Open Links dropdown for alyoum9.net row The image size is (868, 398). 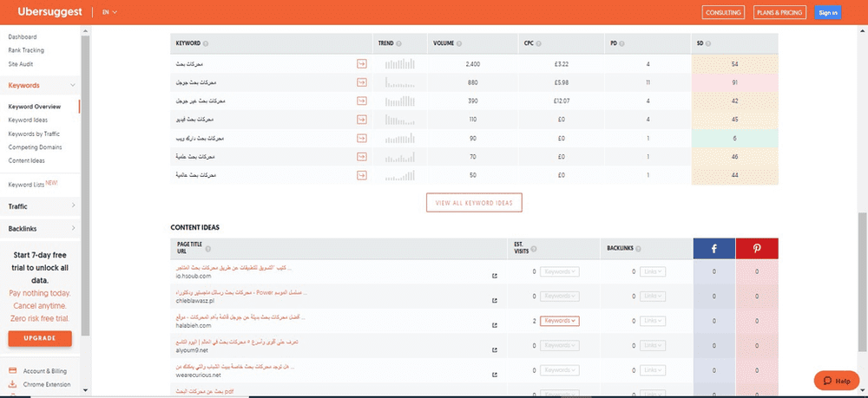click(x=653, y=345)
